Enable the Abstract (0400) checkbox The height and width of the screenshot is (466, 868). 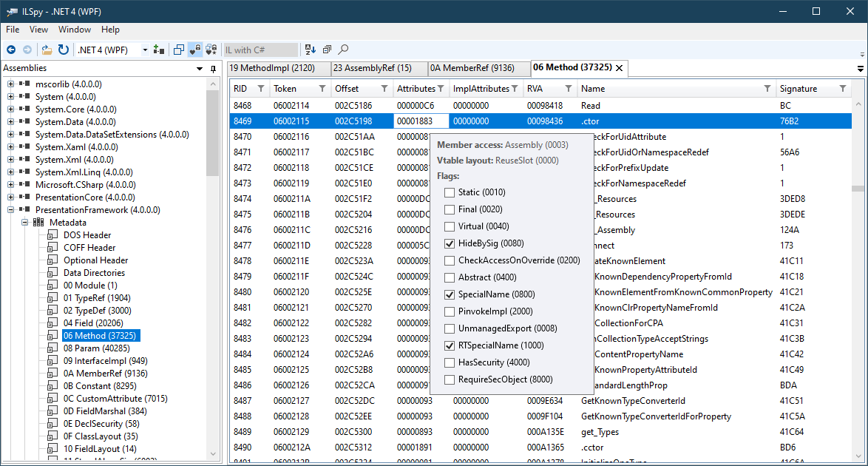450,277
